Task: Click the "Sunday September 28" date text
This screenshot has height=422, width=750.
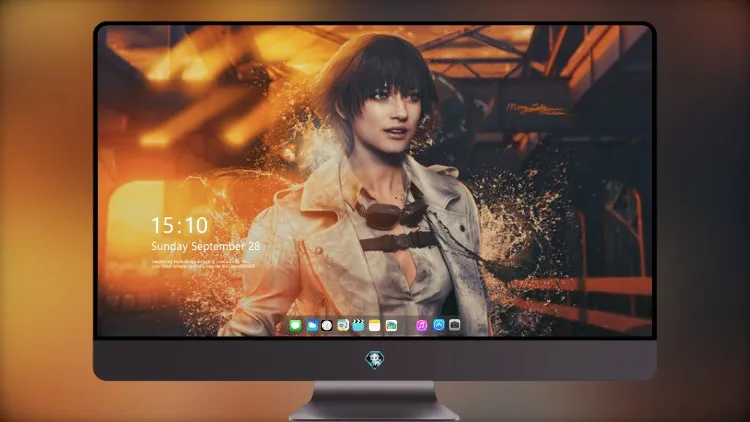Action: pyautogui.click(x=206, y=246)
